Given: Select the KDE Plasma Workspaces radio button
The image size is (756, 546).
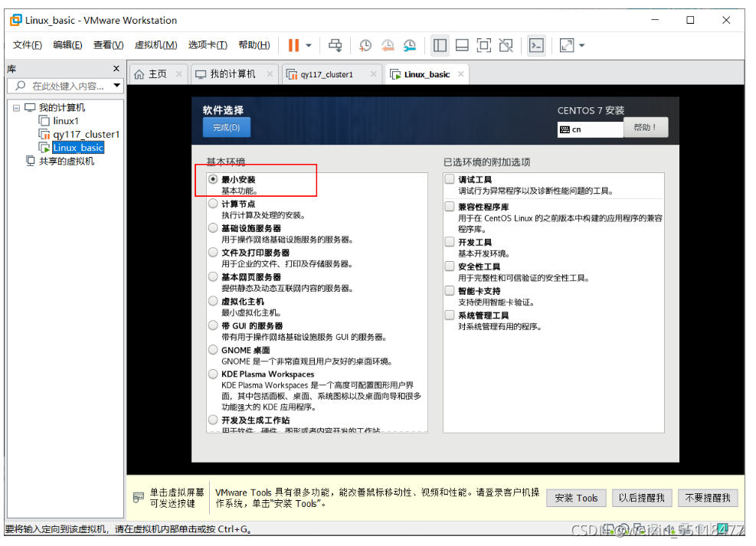Looking at the screenshot, I should (x=213, y=374).
